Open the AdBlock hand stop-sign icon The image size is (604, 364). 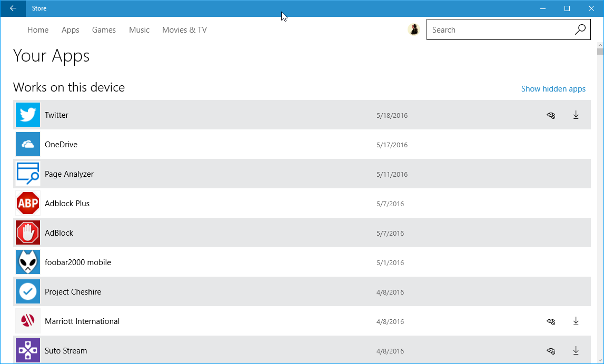point(28,233)
